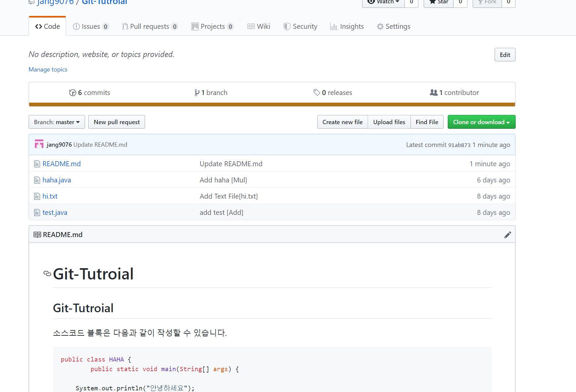Click the Security shield icon

[x=287, y=26]
